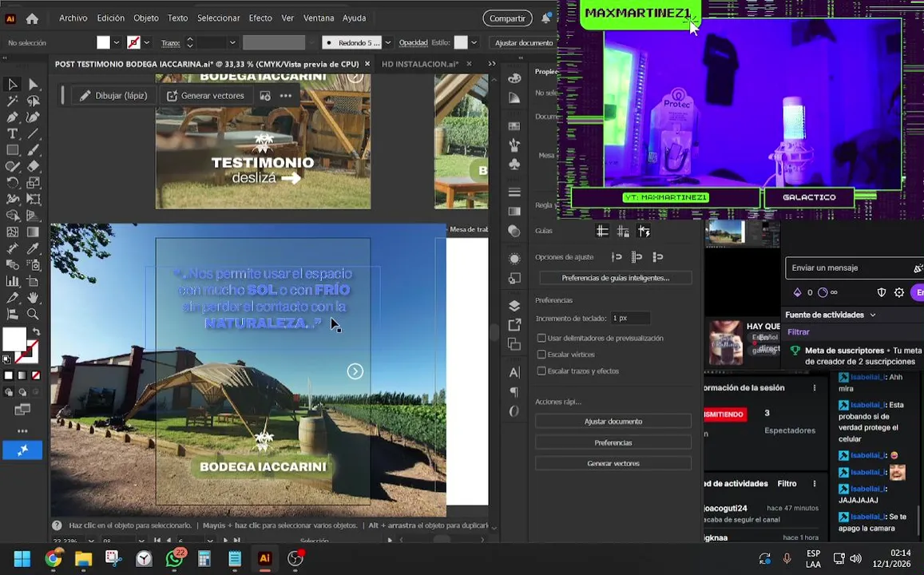Click Dibujar (lápiz) in contextual bar

[x=113, y=96]
